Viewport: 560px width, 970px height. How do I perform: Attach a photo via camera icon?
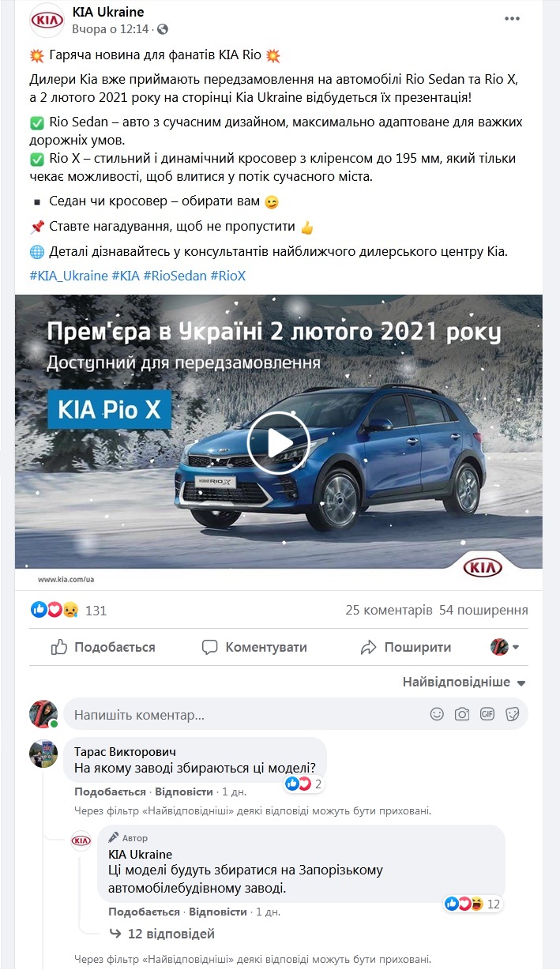pyautogui.click(x=462, y=714)
